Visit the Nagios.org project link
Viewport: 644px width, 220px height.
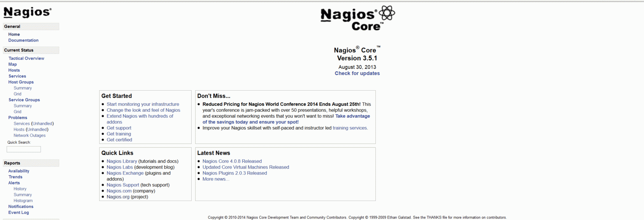(118, 197)
